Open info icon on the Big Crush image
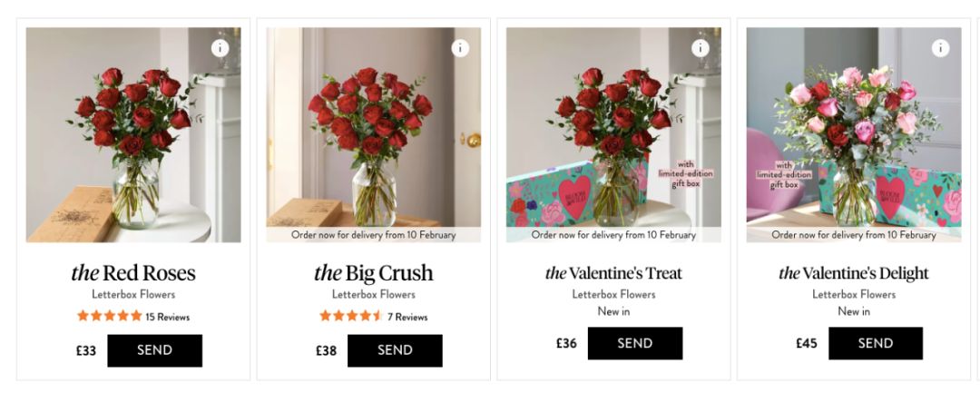Screen dimensions: 980x393 [x=460, y=48]
